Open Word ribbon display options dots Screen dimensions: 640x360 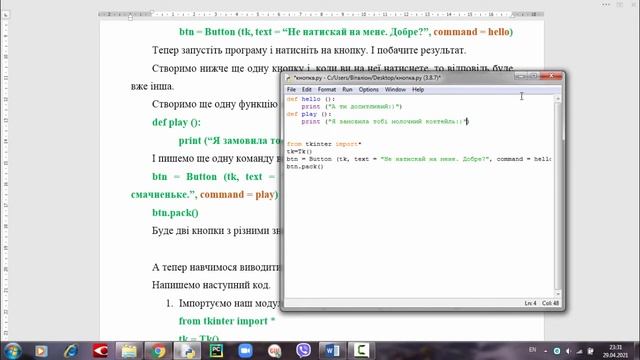point(606,4)
